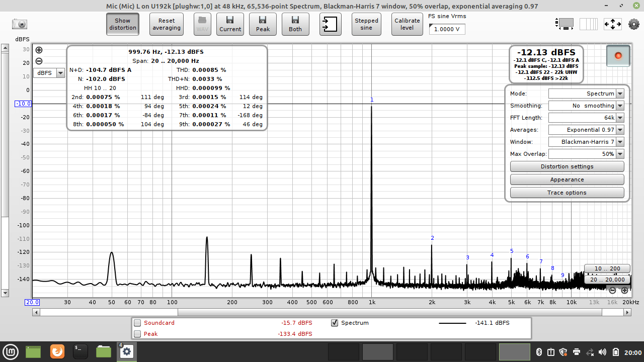Toggle the Show distortion button
The width and height of the screenshot is (644, 362).
pyautogui.click(x=123, y=24)
